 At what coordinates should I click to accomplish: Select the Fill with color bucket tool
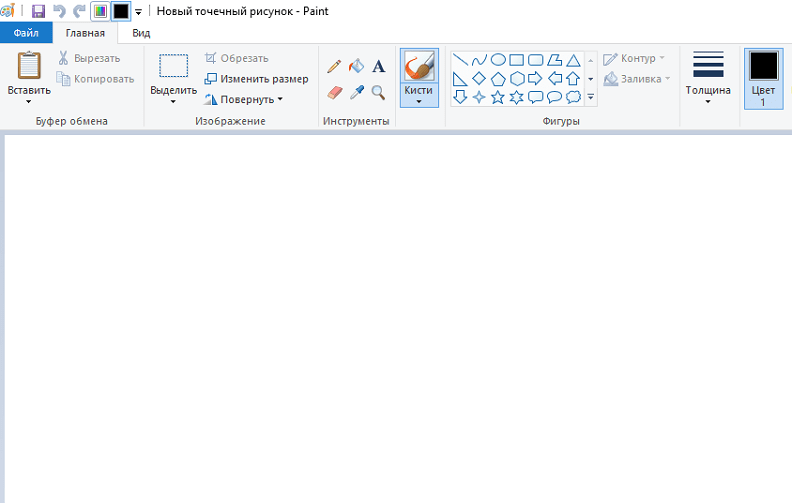click(356, 67)
